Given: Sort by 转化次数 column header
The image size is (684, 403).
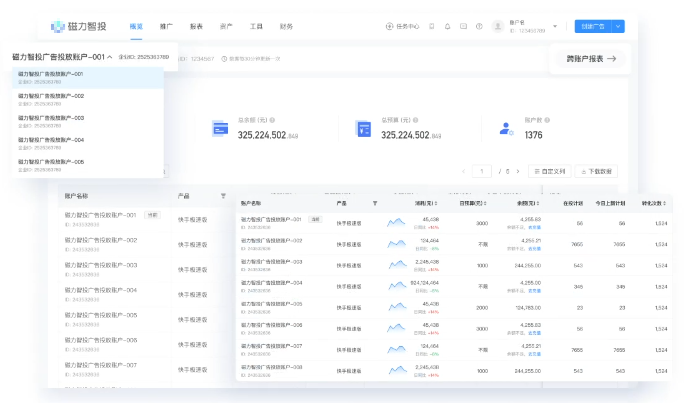Looking at the screenshot, I should point(654,203).
